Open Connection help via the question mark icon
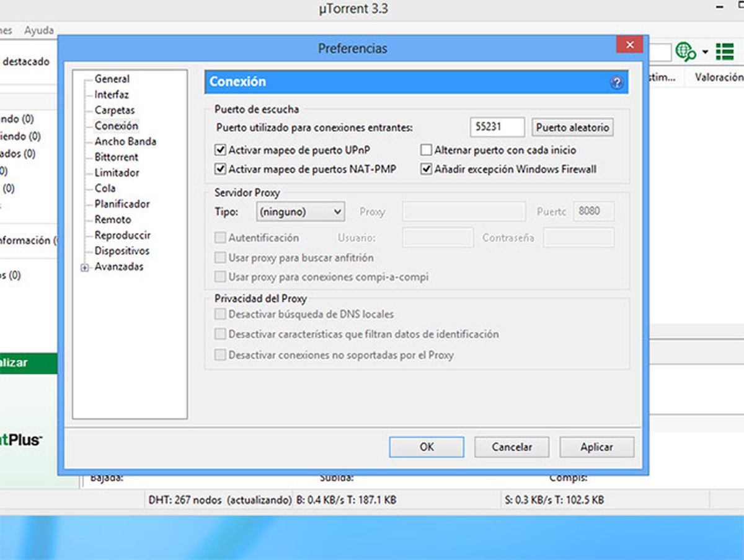 pos(616,83)
